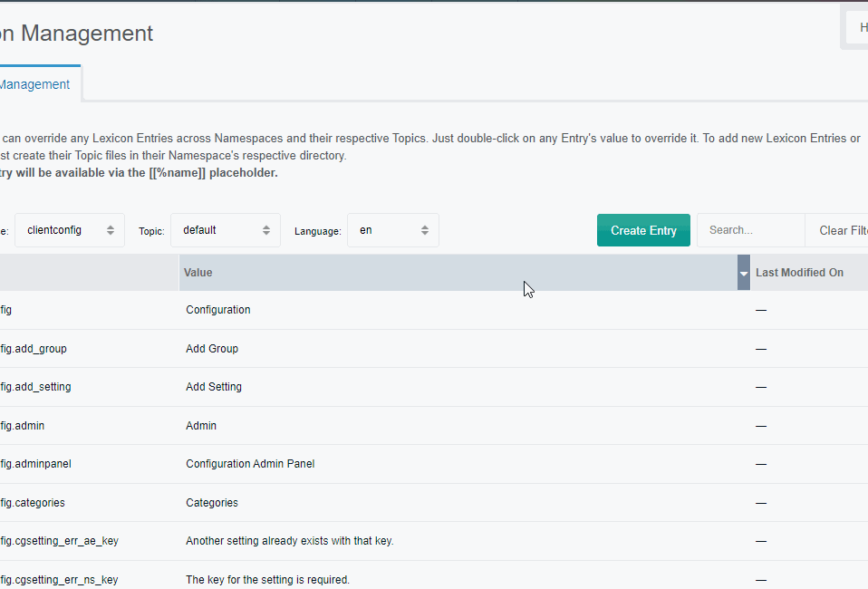This screenshot has width=868, height=589.
Task: Click the Add Setting value cell
Action: (x=213, y=386)
